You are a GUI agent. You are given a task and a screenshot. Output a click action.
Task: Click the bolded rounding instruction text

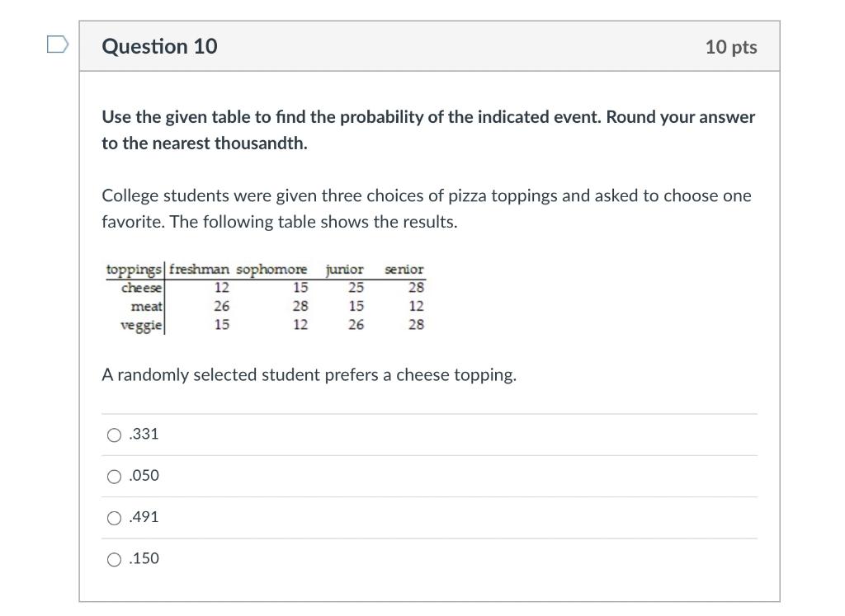click(x=428, y=129)
